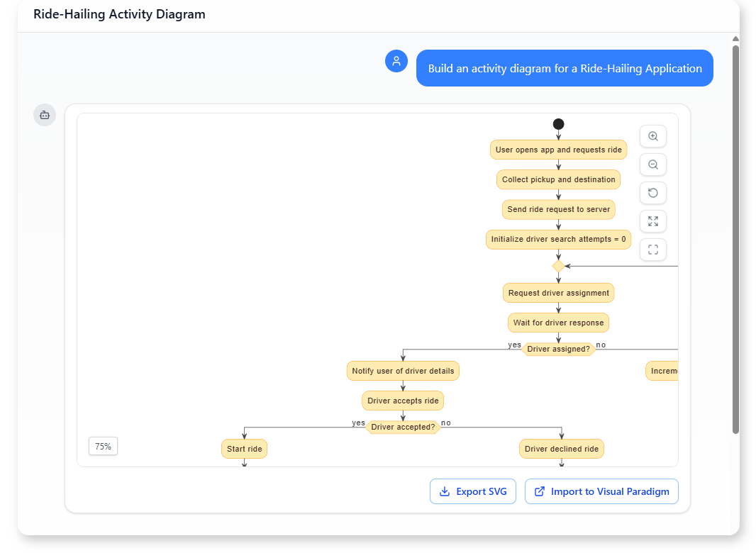Click the black initial start node
756x553 pixels.
pyautogui.click(x=558, y=123)
